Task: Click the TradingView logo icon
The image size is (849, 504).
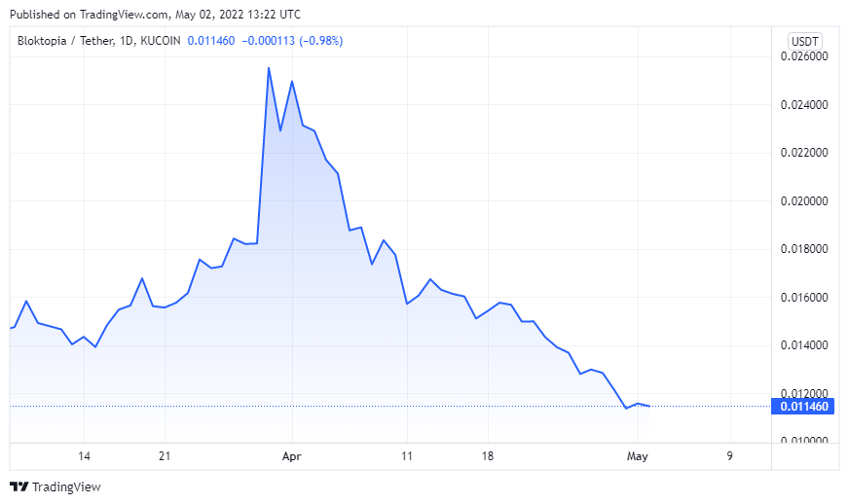Action: click(18, 486)
